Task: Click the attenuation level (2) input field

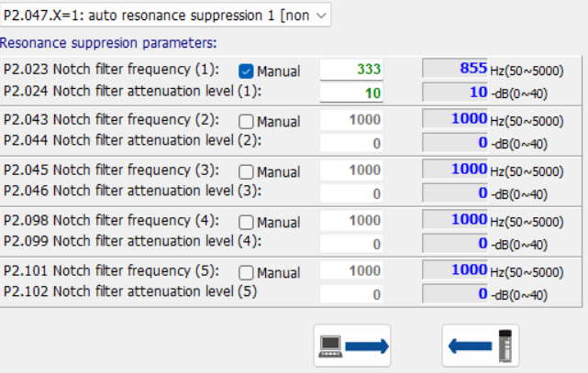Action: [x=353, y=143]
